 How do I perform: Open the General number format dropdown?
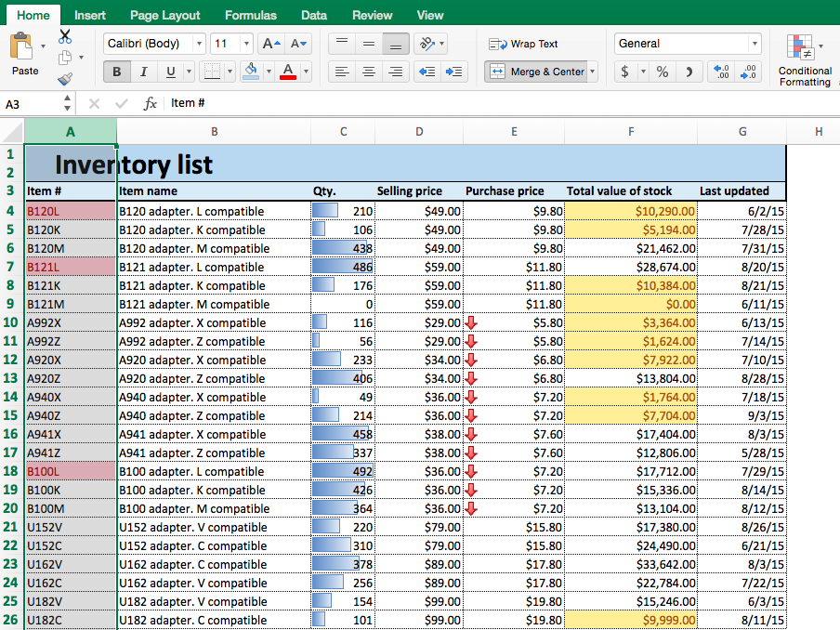754,44
